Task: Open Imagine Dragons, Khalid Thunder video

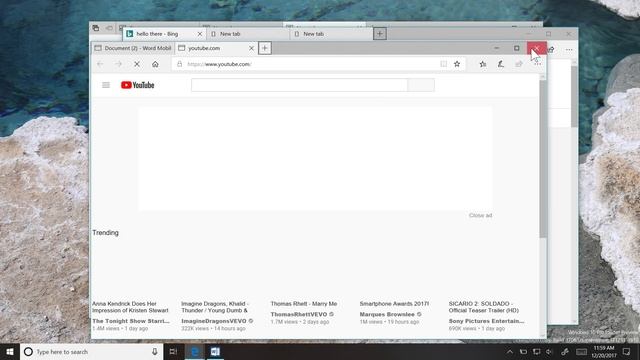Action: tap(215, 307)
